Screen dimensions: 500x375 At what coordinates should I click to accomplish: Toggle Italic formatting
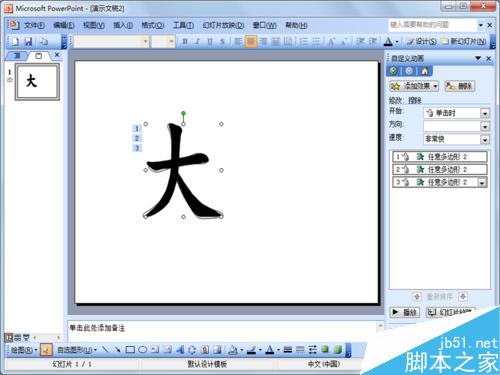tap(198, 42)
